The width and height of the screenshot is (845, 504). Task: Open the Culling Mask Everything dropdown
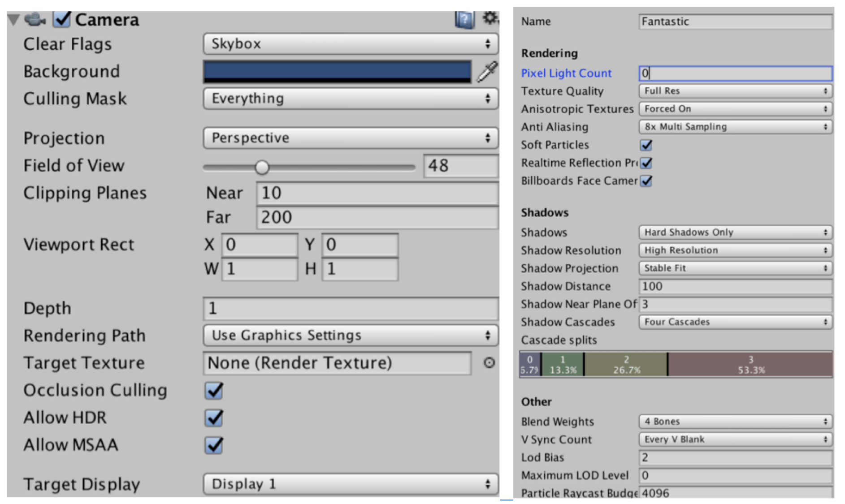point(351,99)
